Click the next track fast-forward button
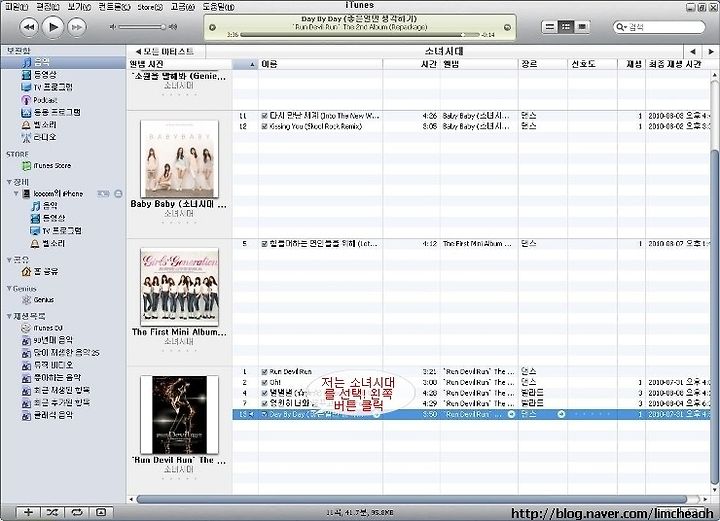The image size is (720, 521). [x=77, y=27]
